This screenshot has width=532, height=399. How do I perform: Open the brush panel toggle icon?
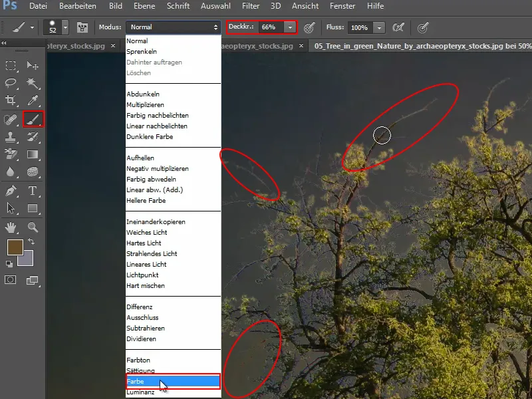click(x=82, y=27)
